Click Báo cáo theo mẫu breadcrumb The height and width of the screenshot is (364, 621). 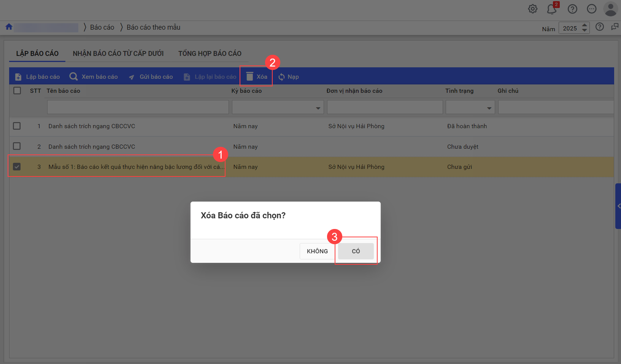(x=154, y=27)
